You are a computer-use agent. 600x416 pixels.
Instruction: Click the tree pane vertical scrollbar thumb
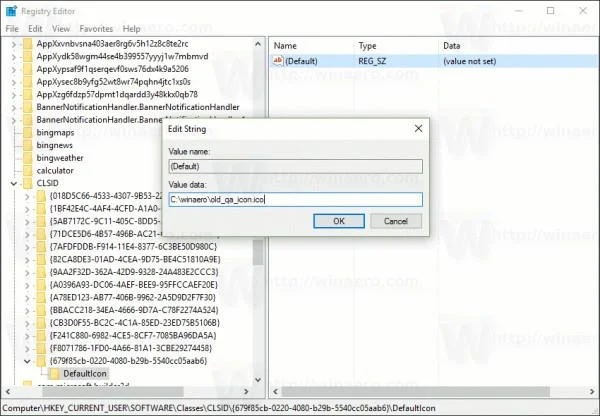(x=258, y=253)
